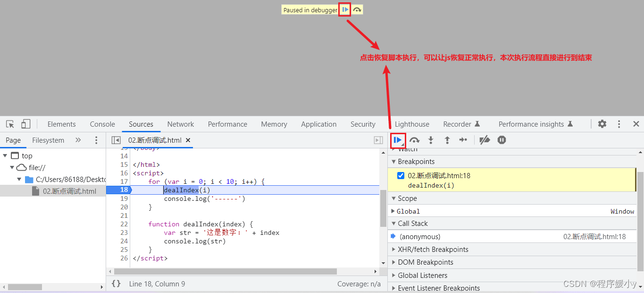Switch to the Memory tab

274,124
